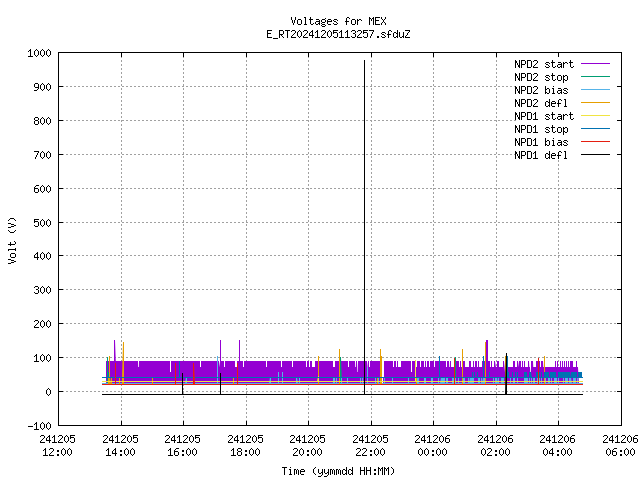Click the 700 y-axis tick label

coord(42,155)
